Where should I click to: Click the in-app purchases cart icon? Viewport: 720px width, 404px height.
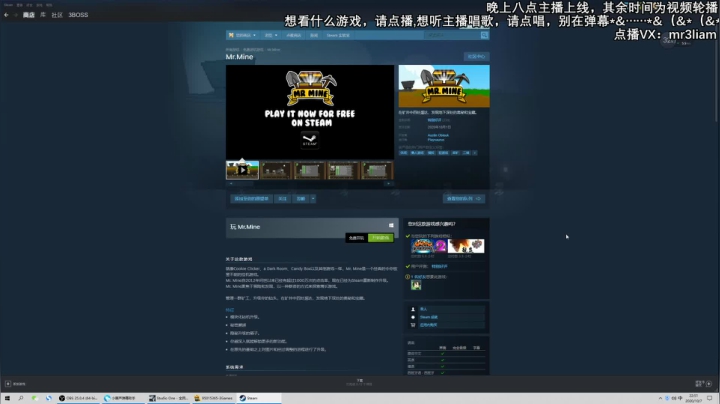click(413, 325)
